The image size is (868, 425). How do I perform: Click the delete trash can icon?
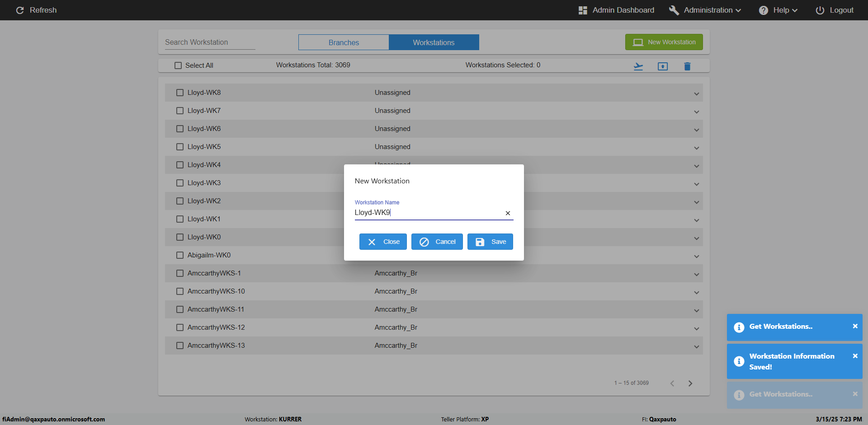[x=687, y=66]
